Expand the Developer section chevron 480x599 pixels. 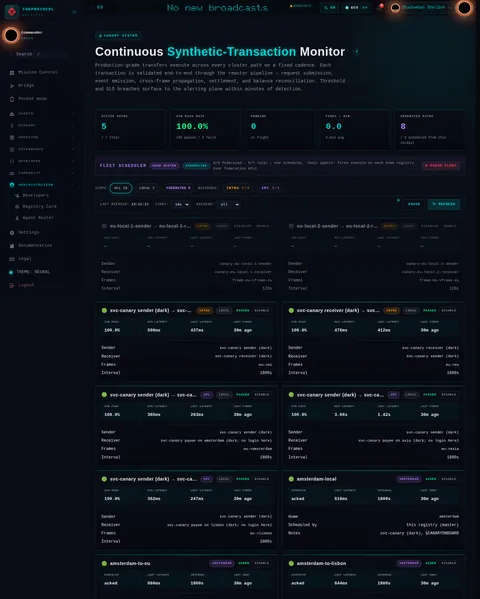[x=73, y=161]
